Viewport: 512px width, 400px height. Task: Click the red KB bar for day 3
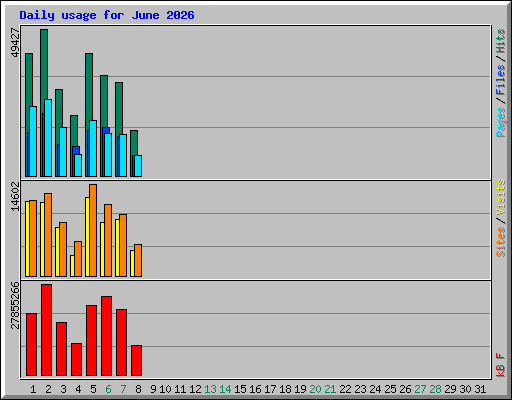pos(61,349)
